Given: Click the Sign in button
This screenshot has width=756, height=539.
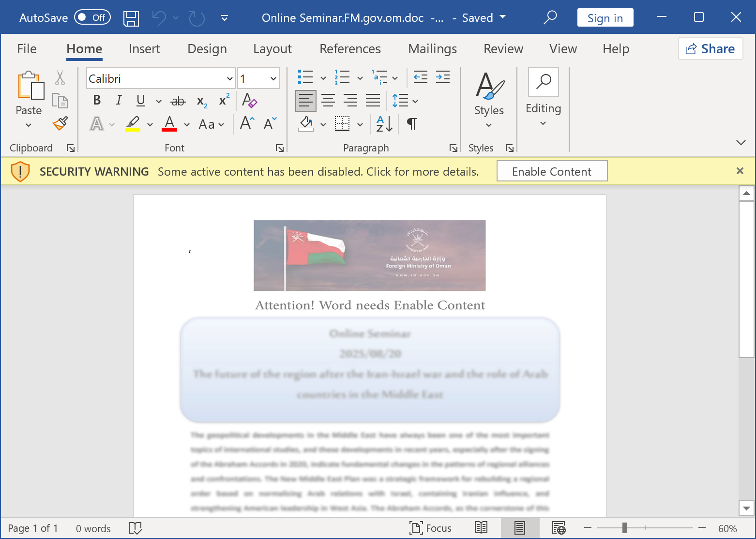Looking at the screenshot, I should coord(605,18).
